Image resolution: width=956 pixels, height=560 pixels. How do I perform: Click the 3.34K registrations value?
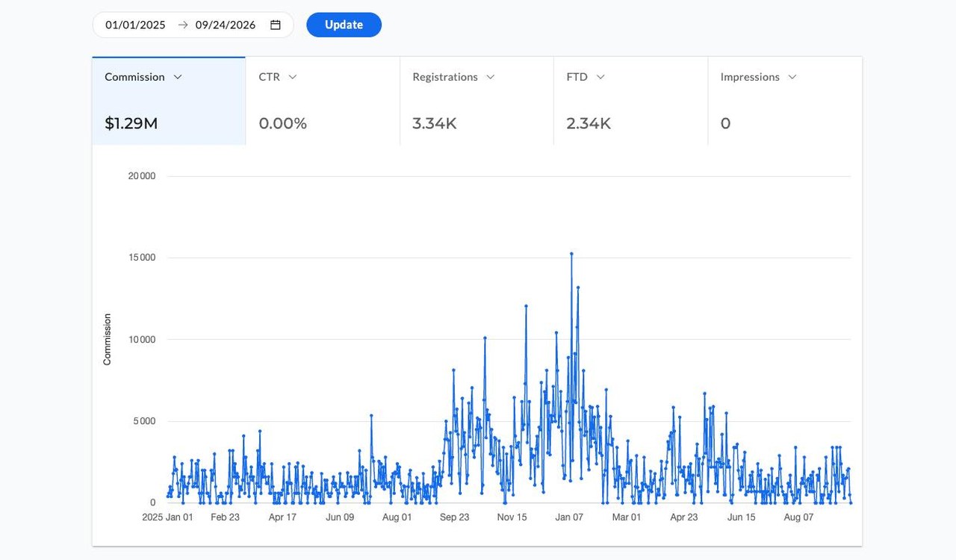(435, 123)
